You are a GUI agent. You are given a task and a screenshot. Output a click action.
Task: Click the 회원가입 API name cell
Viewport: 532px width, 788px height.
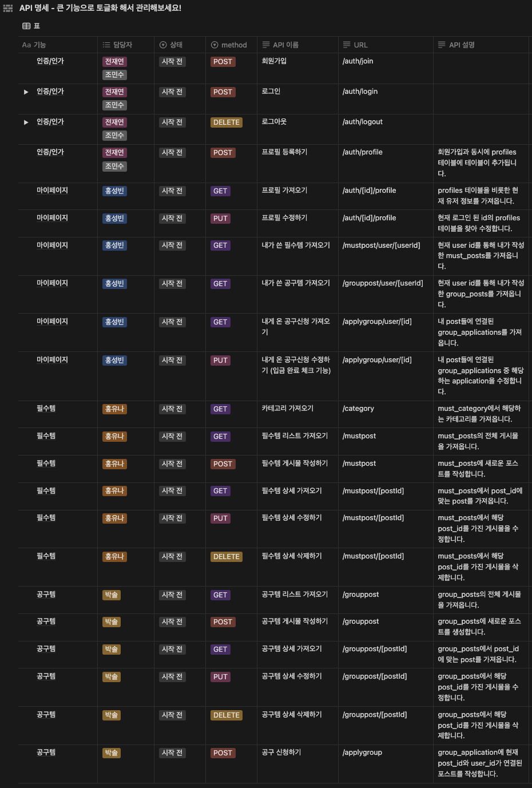(297, 68)
